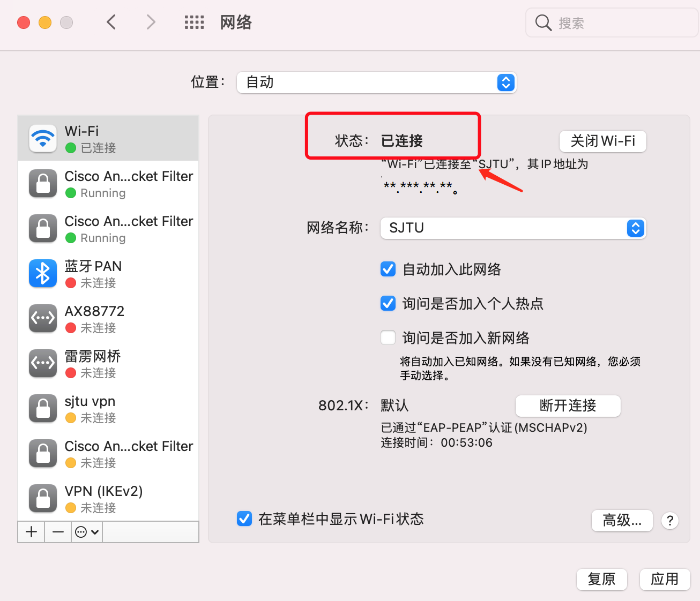Open the 位置 location dropdown
Screen dimensions: 700x601
pos(376,82)
